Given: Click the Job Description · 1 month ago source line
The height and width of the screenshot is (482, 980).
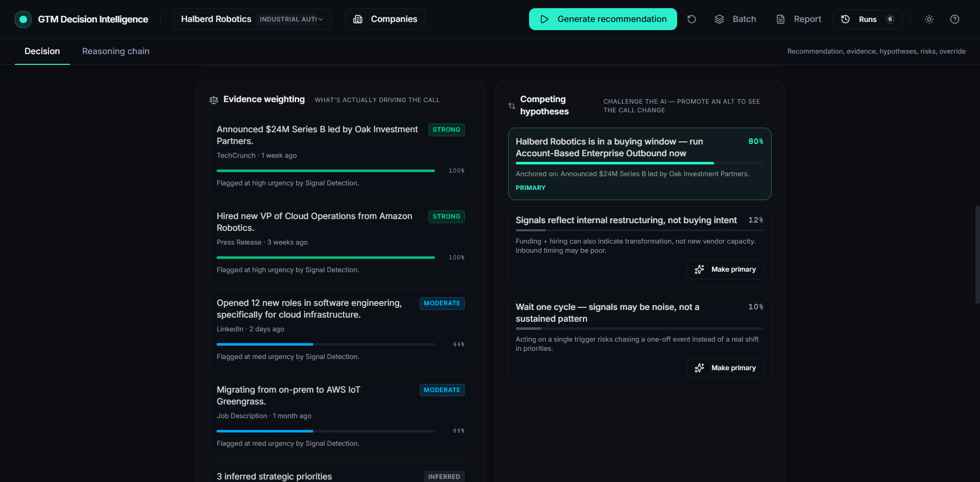Looking at the screenshot, I should (264, 416).
